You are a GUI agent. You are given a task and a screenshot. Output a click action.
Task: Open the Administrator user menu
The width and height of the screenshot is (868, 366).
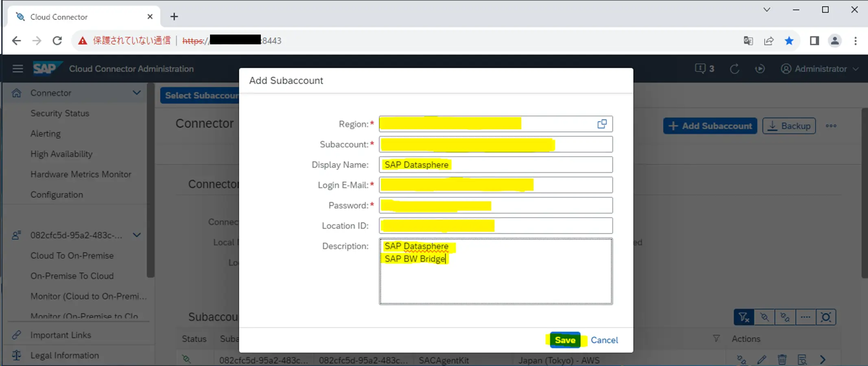click(820, 69)
